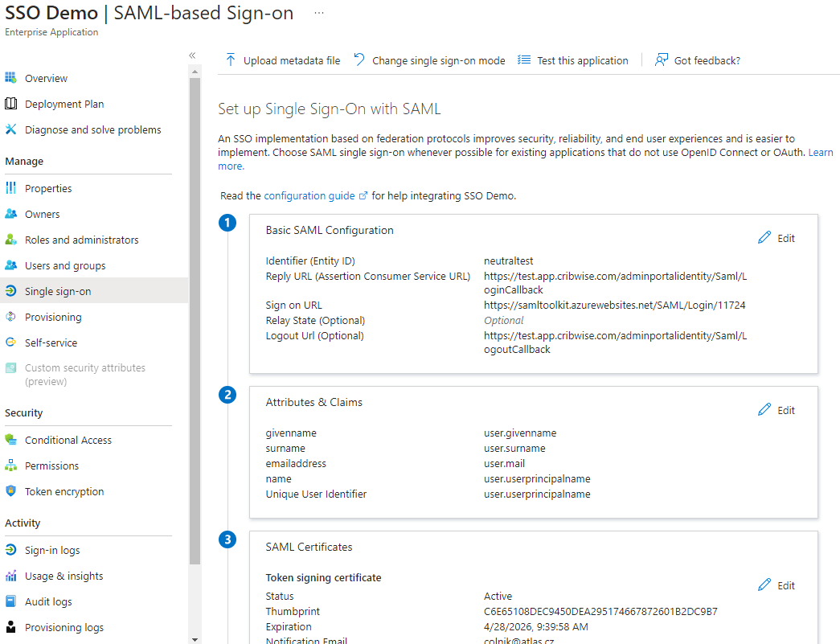Click the Test this application icon

click(524, 60)
